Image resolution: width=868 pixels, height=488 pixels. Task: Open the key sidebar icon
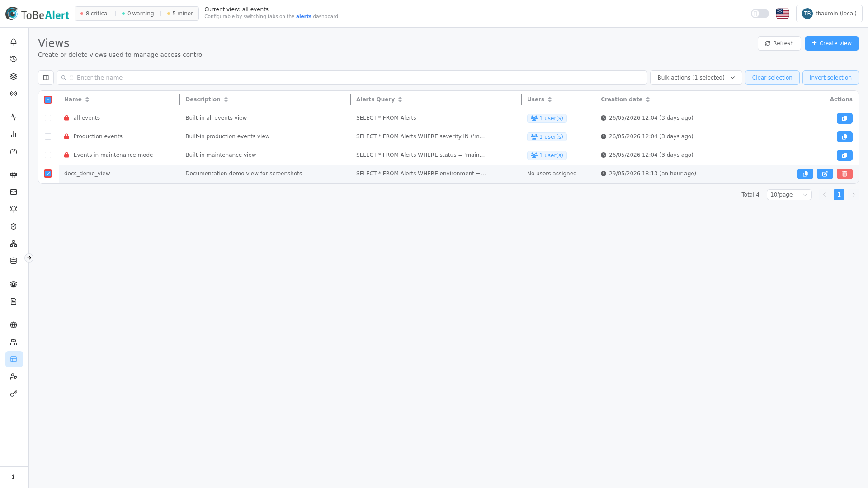coord(14,394)
